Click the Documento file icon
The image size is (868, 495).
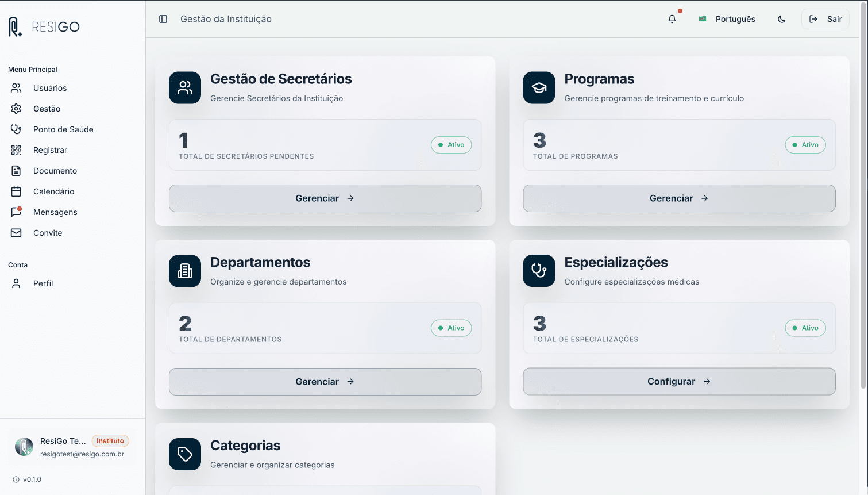(x=16, y=171)
